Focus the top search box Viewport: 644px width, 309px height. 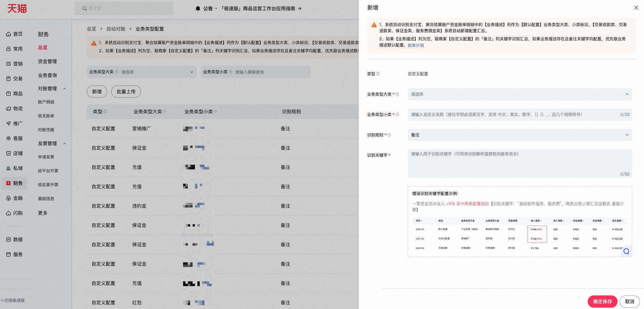pyautogui.click(x=124, y=8)
